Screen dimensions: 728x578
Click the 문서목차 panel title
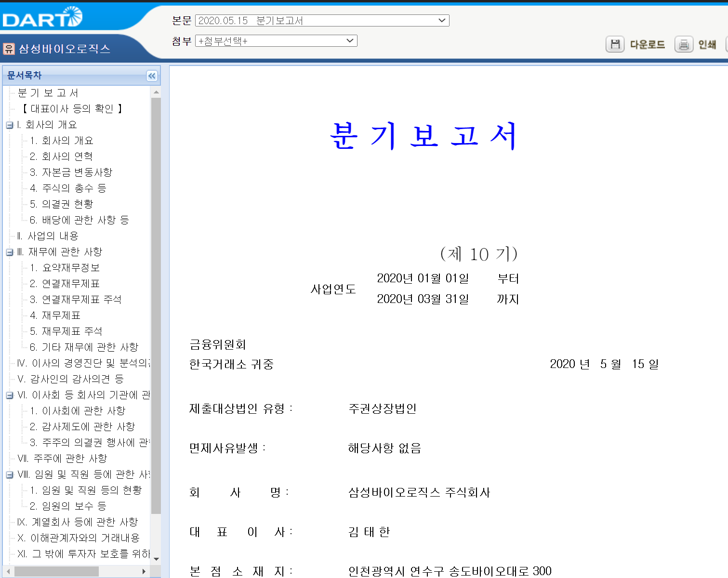click(x=25, y=75)
